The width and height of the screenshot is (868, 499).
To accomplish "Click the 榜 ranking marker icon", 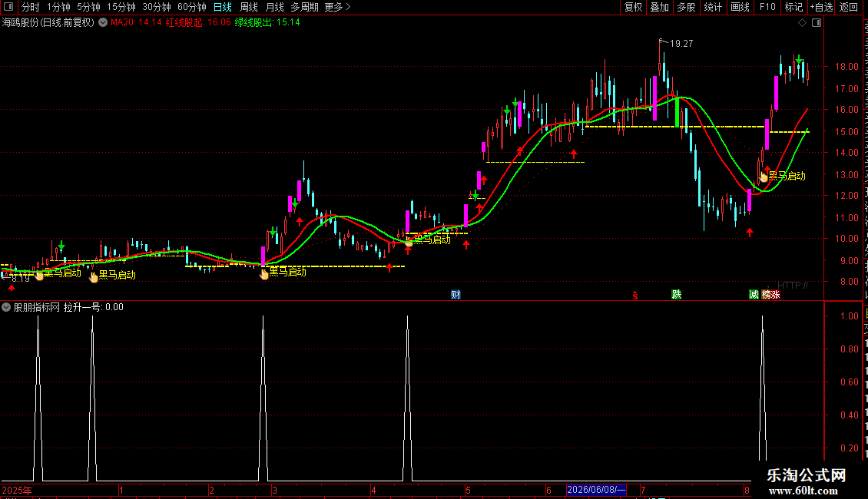I will (x=766, y=294).
